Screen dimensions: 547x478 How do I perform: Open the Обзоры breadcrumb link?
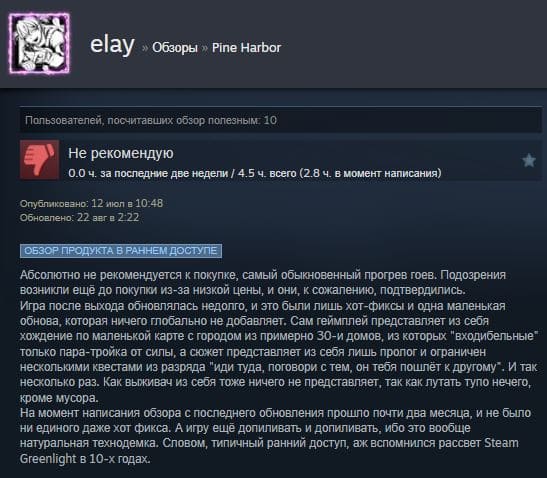tap(175, 48)
